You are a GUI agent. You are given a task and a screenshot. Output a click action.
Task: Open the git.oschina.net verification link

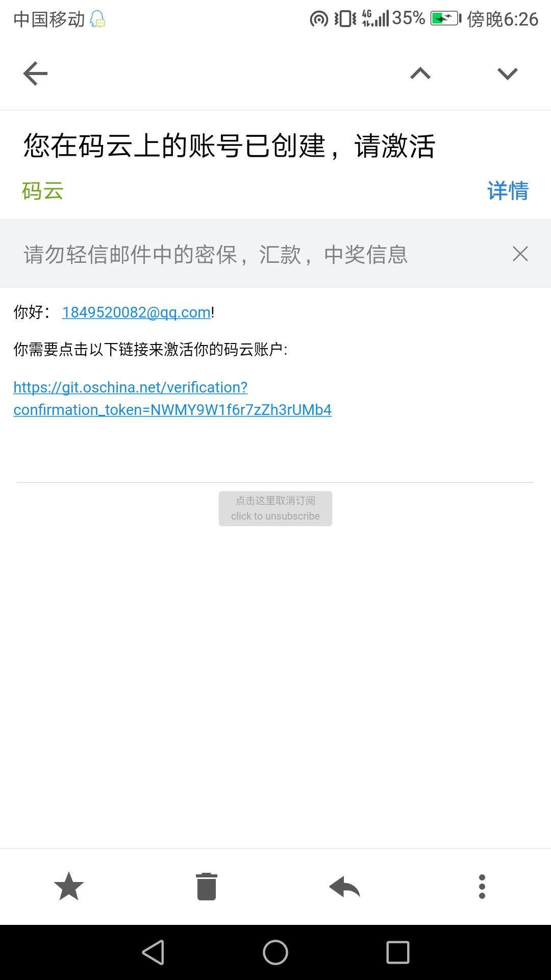pos(172,399)
